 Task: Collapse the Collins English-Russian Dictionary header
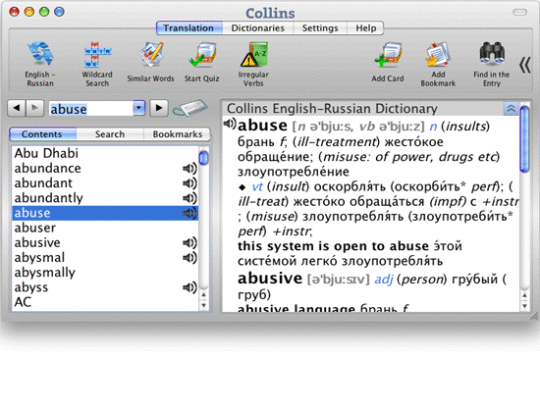pyautogui.click(x=511, y=109)
